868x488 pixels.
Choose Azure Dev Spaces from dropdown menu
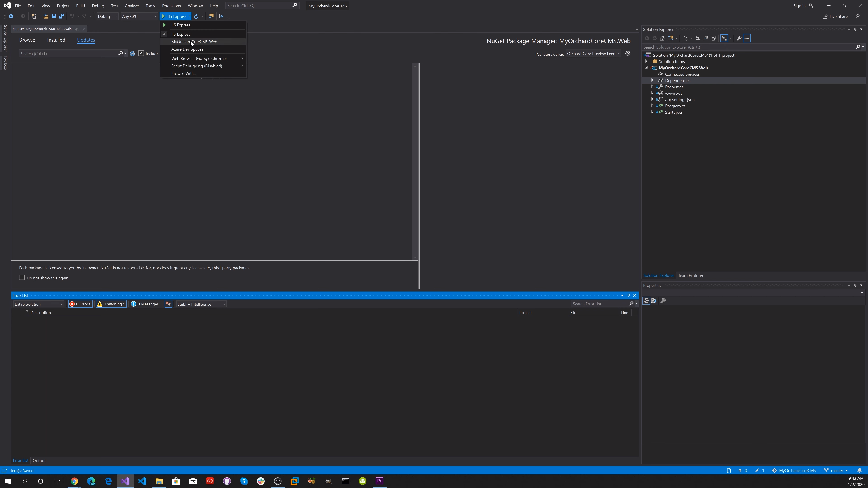[x=203, y=49]
